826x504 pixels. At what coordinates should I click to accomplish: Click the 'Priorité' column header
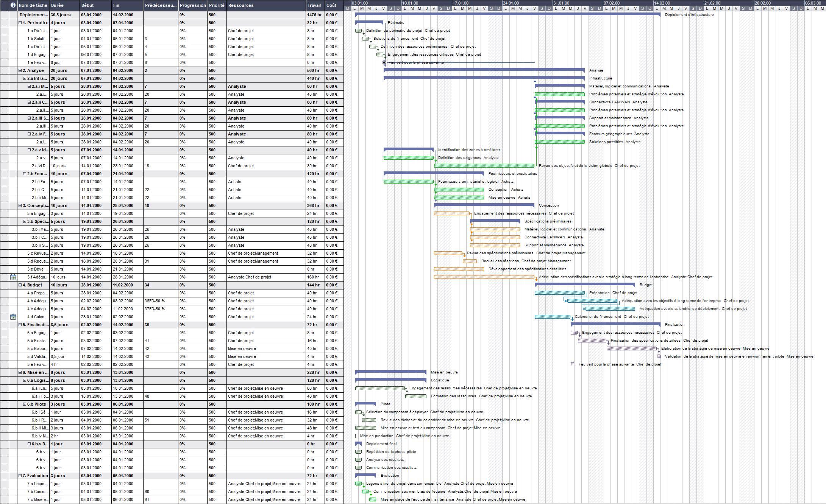[x=217, y=5]
